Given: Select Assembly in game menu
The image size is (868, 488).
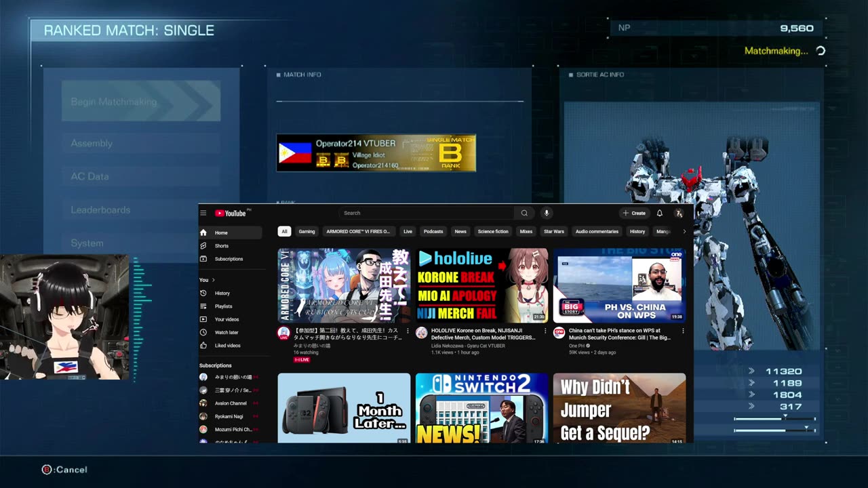Looking at the screenshot, I should [141, 143].
